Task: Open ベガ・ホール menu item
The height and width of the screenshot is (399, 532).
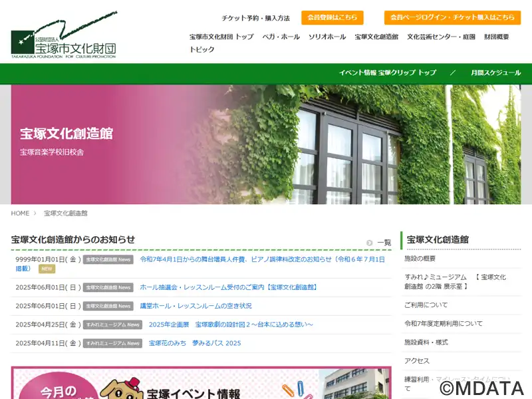Action: (x=281, y=37)
